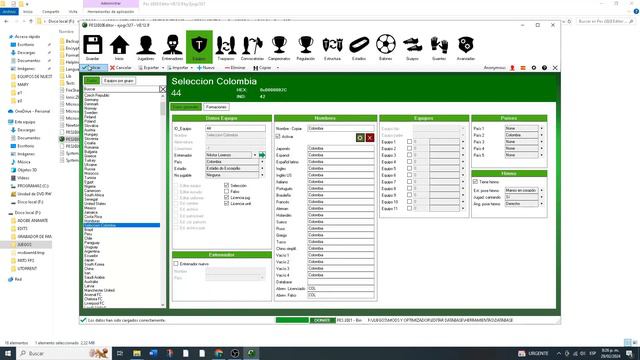
Task: Open the help question mark icon
Action: (x=544, y=68)
